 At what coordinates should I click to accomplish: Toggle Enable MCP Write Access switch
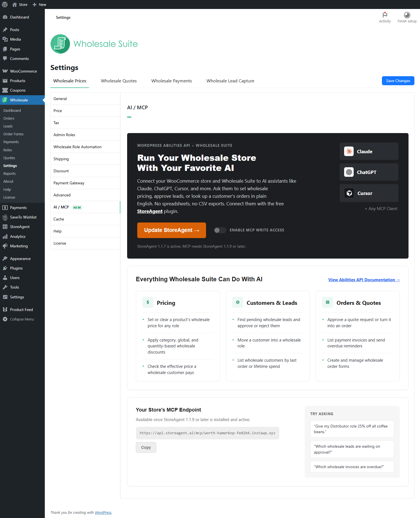click(220, 230)
